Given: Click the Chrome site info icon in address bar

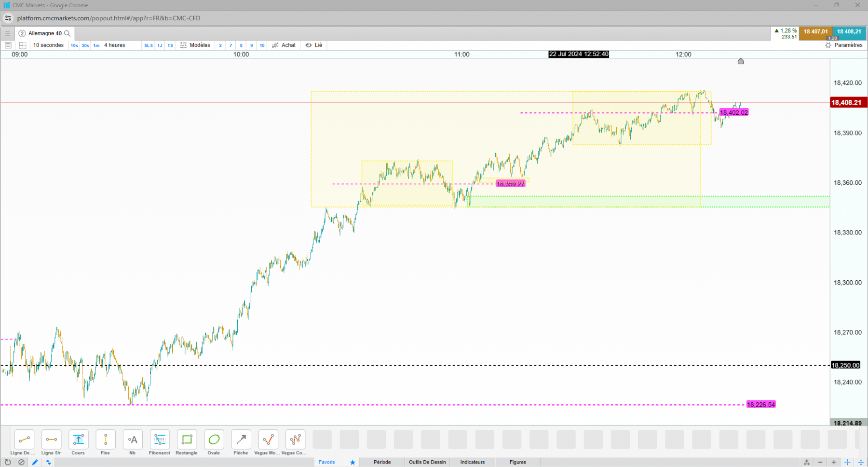Looking at the screenshot, I should coord(8,18).
